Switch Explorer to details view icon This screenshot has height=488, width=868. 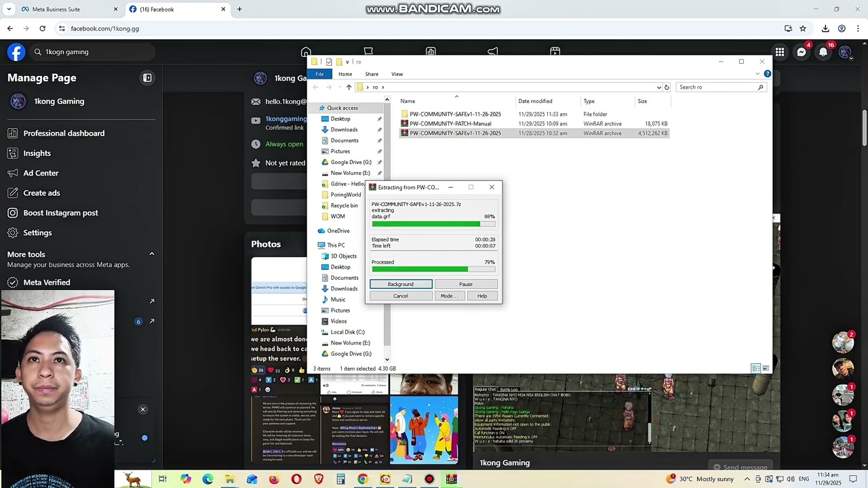click(755, 368)
